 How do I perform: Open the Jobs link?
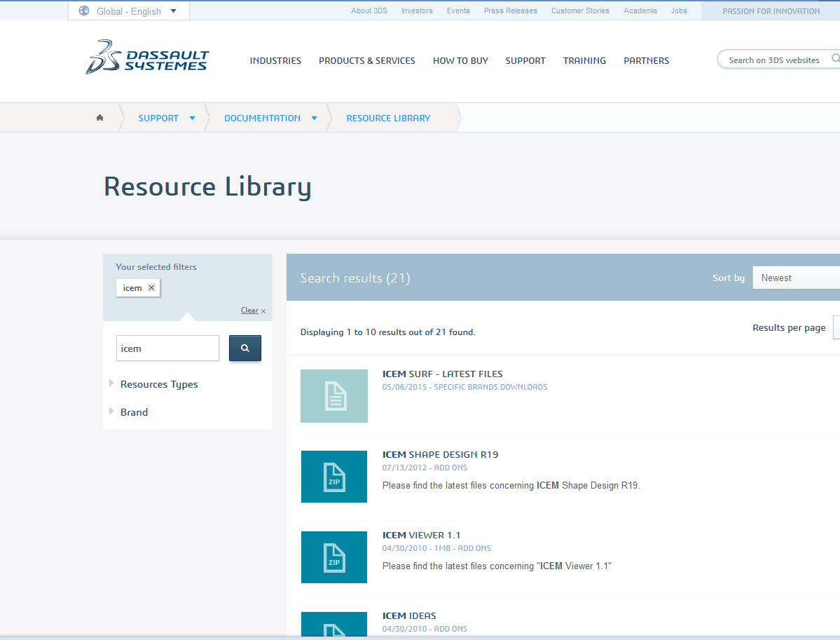679,11
